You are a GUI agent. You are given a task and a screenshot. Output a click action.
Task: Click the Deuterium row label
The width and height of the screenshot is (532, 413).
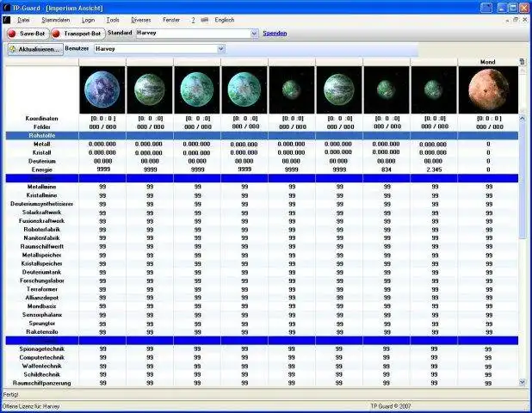[x=41, y=161]
